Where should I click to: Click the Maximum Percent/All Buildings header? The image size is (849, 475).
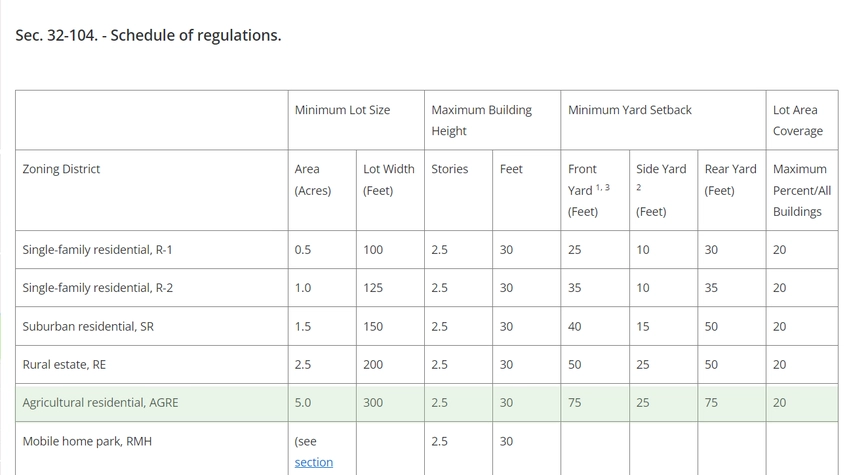[x=801, y=190]
